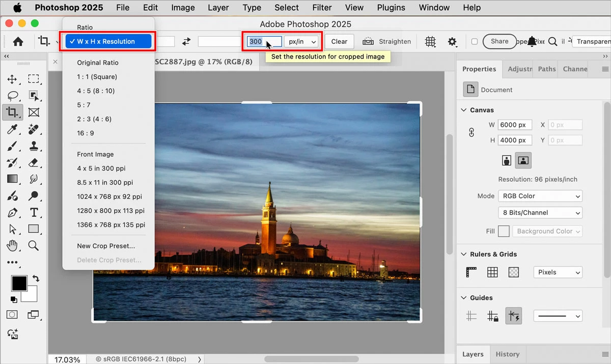The height and width of the screenshot is (364, 611).
Task: Click the Document icon in Properties
Action: 470,90
